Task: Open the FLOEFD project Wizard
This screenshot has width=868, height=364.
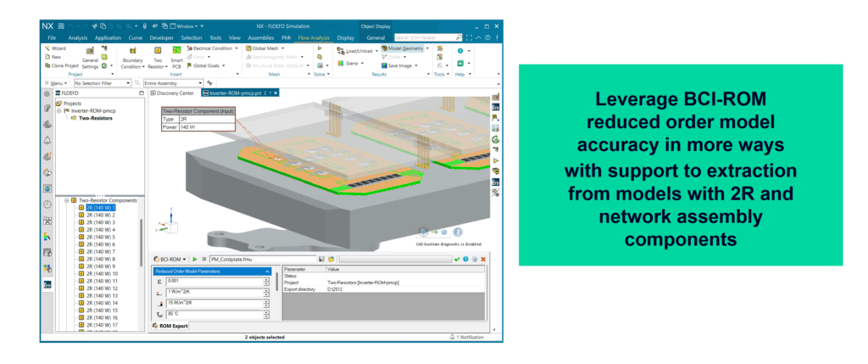Action: click(x=56, y=48)
